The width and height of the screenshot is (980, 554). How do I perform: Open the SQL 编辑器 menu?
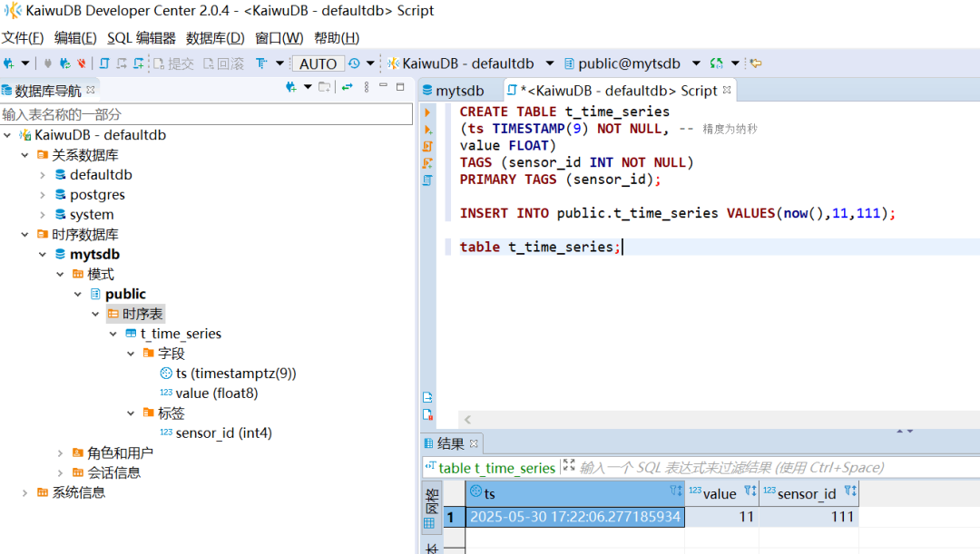coord(141,37)
